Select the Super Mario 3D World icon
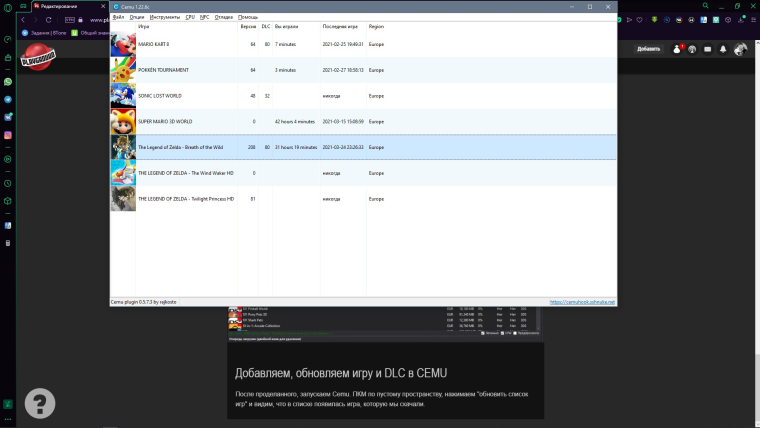The image size is (760, 428). click(123, 121)
